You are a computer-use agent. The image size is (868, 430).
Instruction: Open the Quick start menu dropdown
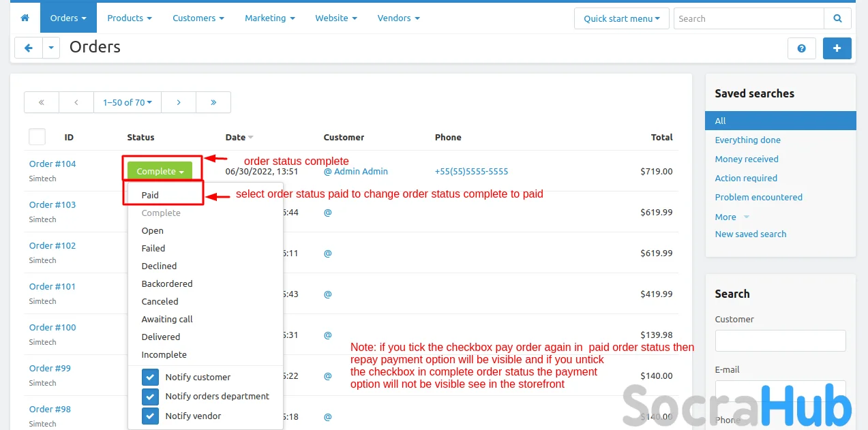621,18
